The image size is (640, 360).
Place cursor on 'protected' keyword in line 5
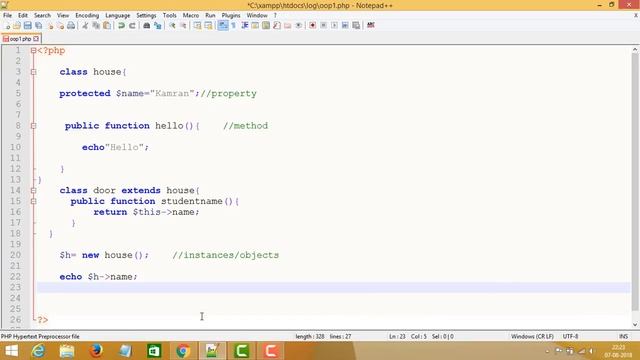point(85,93)
